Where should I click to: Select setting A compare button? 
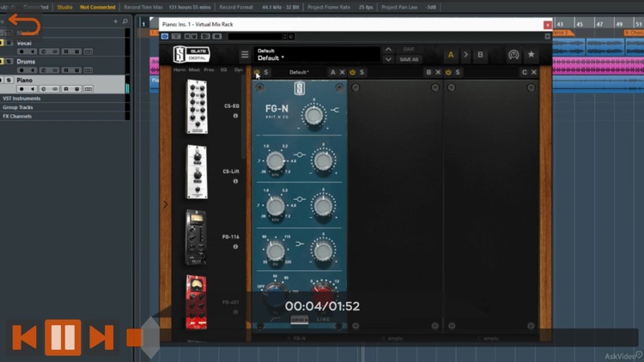pyautogui.click(x=451, y=55)
